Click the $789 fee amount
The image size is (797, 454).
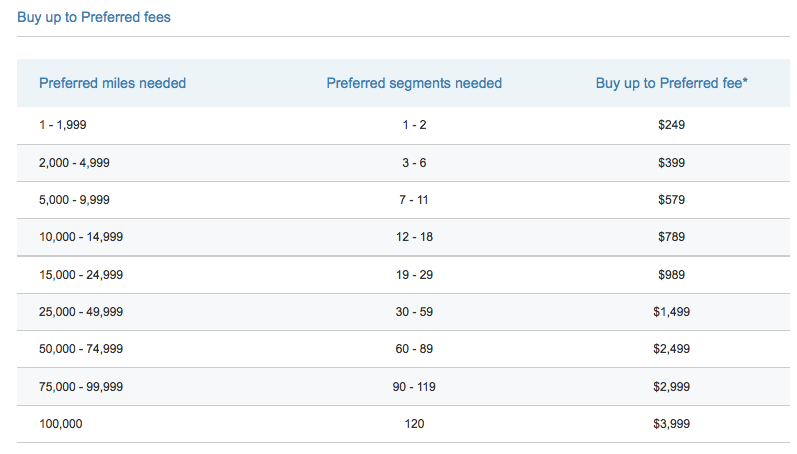pyautogui.click(x=671, y=237)
